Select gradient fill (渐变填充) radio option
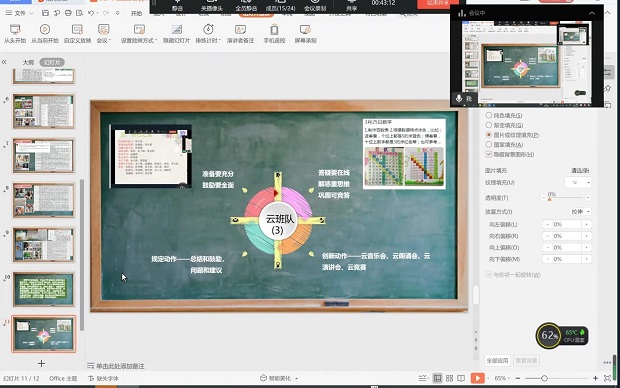The height and width of the screenshot is (388, 620). [489, 125]
